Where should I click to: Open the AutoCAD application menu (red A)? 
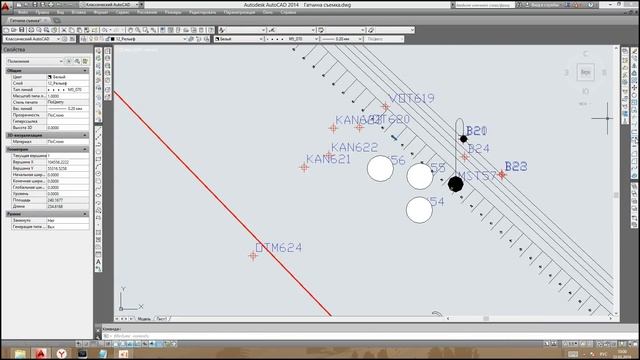coord(6,6)
